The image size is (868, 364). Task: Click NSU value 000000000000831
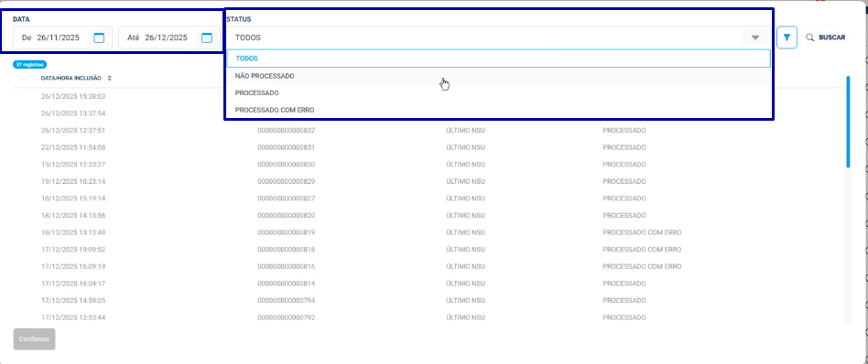pyautogui.click(x=287, y=147)
